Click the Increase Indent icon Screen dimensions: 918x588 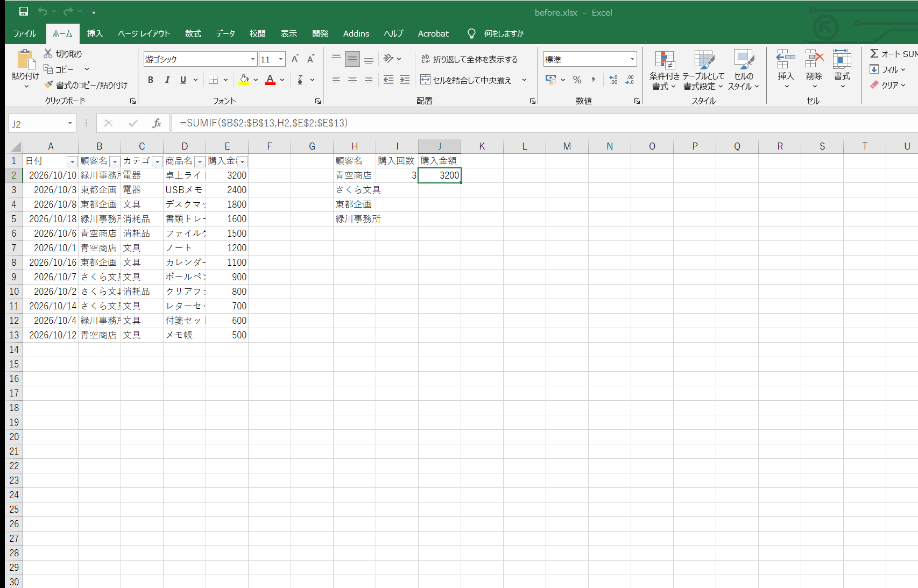(x=405, y=80)
